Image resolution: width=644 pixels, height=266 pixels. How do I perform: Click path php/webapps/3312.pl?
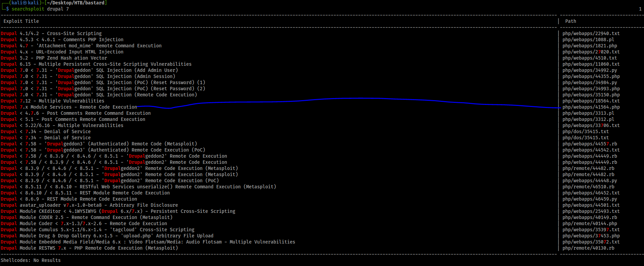tap(588, 119)
